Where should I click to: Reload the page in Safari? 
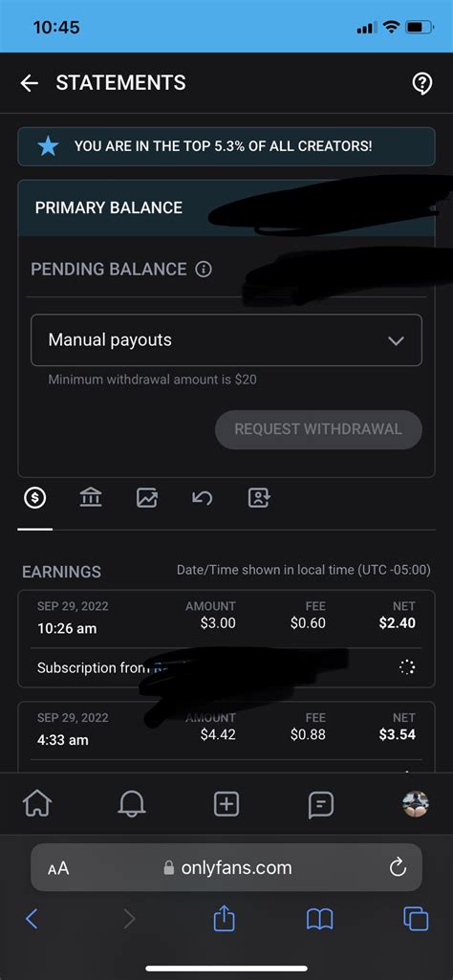pos(398,867)
